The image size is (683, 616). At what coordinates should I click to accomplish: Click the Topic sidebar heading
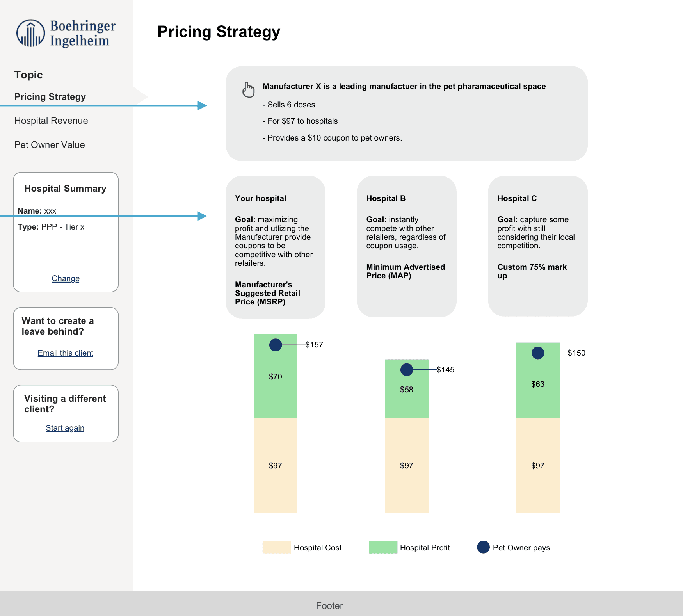point(28,75)
